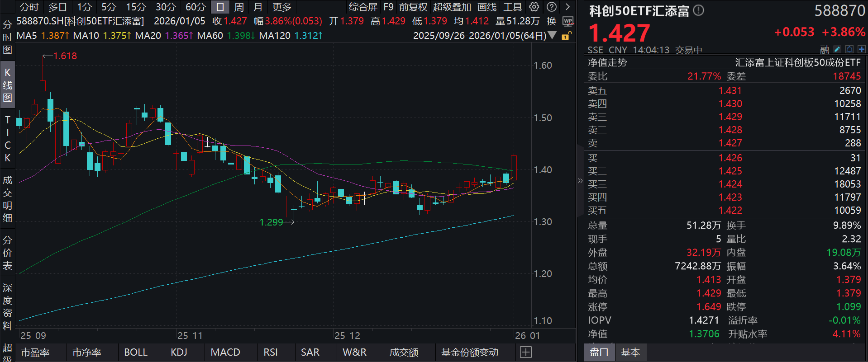This screenshot has height=362, width=868.
Task: Click the info icon beside 科创50ETF汇添富
Action: click(x=699, y=10)
